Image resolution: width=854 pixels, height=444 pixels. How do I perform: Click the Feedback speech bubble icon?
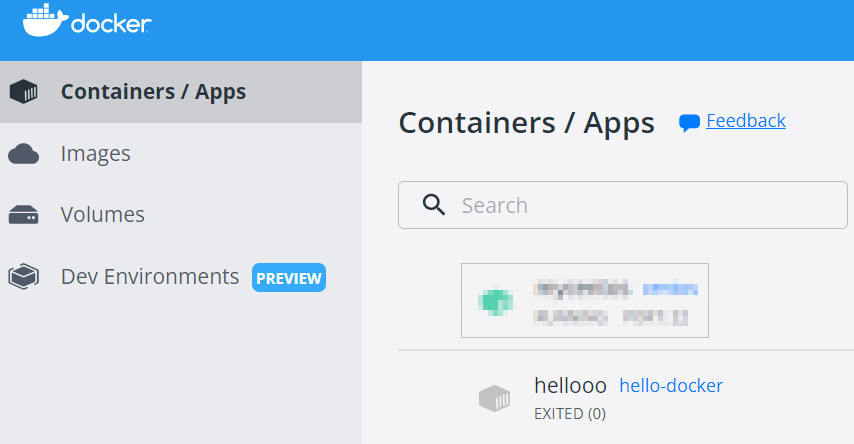(689, 123)
